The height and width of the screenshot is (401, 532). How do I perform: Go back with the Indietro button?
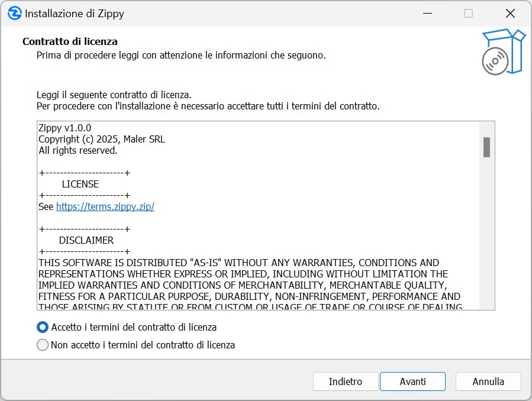pyautogui.click(x=345, y=381)
